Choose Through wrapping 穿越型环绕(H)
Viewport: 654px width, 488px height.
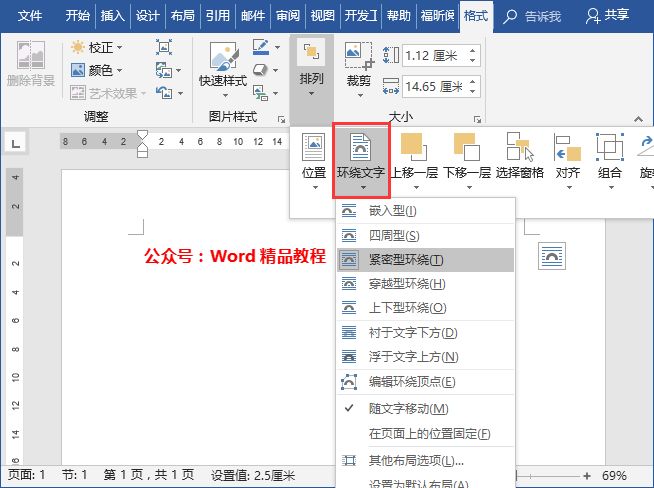click(425, 284)
